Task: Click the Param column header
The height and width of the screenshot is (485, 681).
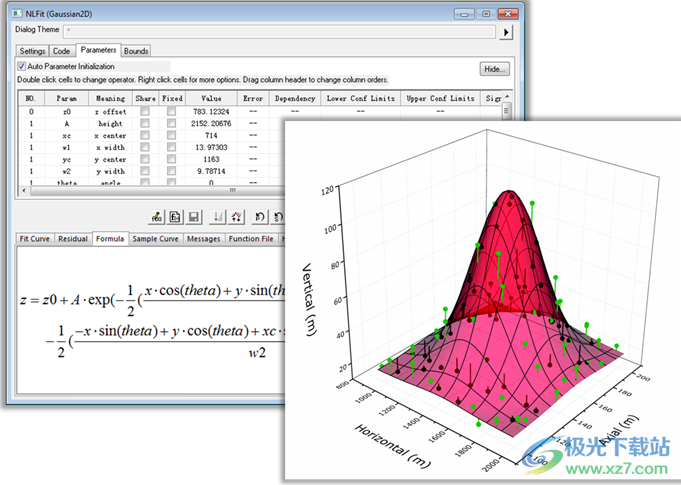Action: click(66, 99)
